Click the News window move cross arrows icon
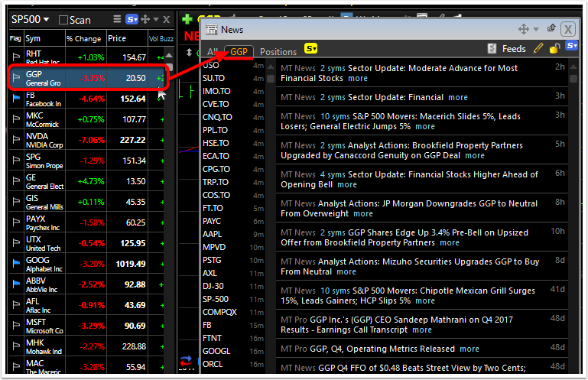The image size is (588, 380). click(x=524, y=29)
